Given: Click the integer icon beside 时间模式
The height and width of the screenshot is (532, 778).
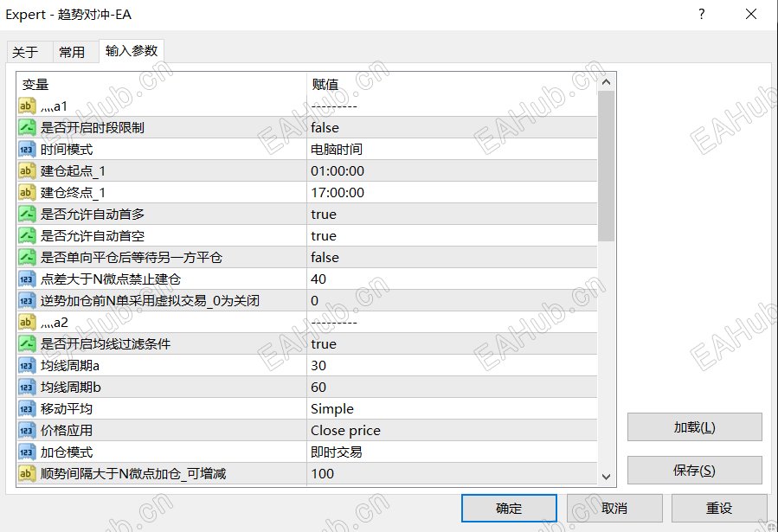Looking at the screenshot, I should point(27,150).
